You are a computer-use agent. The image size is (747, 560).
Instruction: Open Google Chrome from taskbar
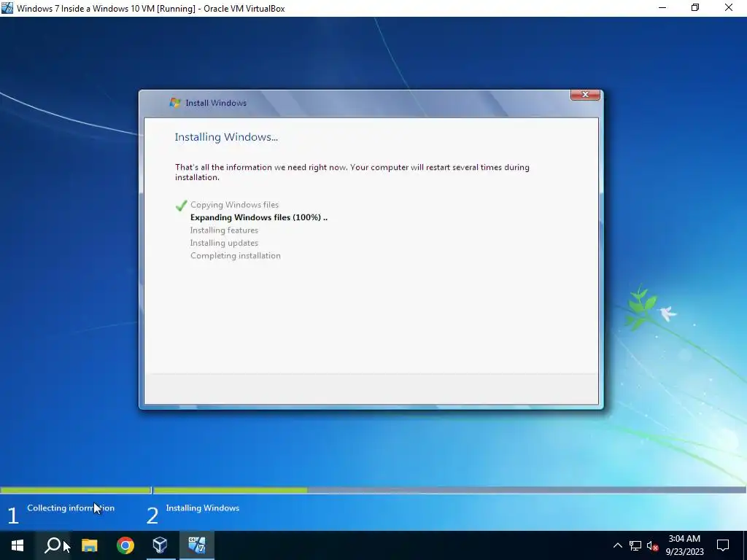(125, 545)
